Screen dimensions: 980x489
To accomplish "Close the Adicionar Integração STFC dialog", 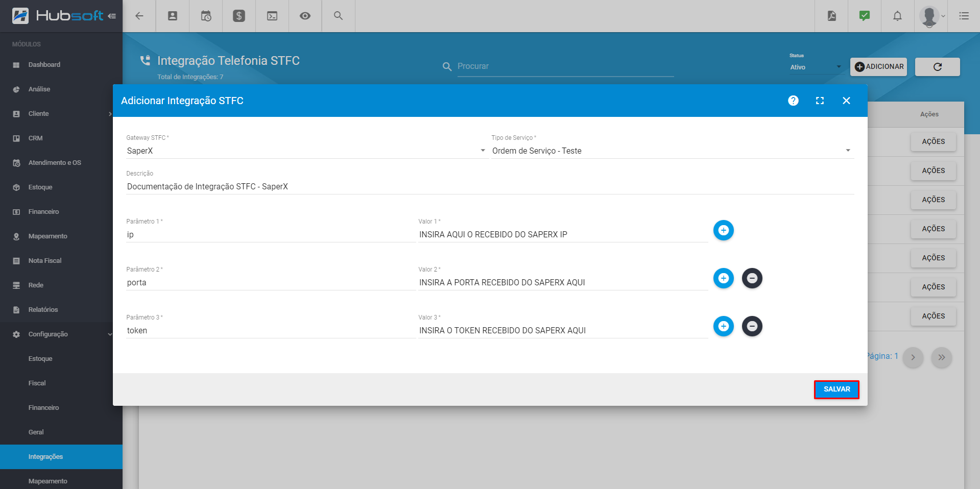I will 846,101.
